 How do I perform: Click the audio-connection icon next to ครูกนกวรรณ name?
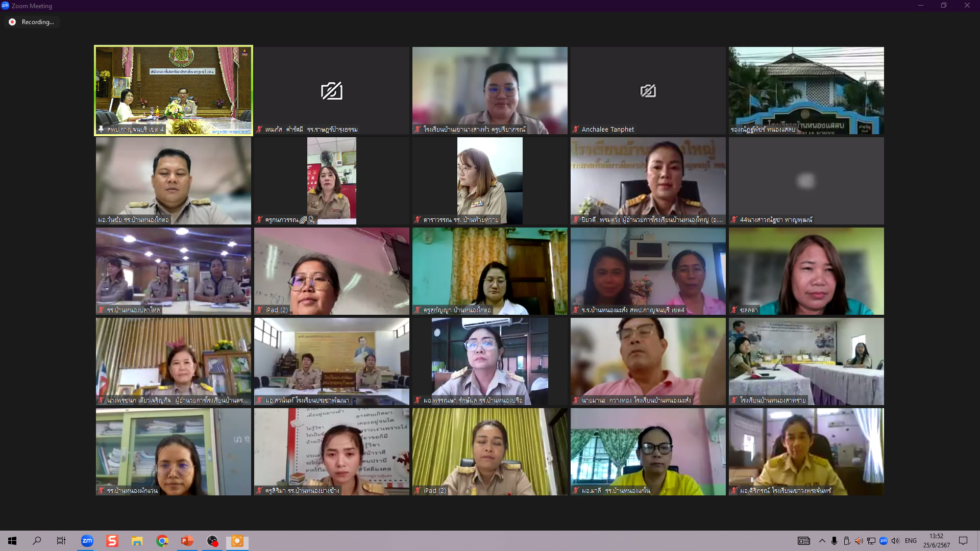(303, 220)
